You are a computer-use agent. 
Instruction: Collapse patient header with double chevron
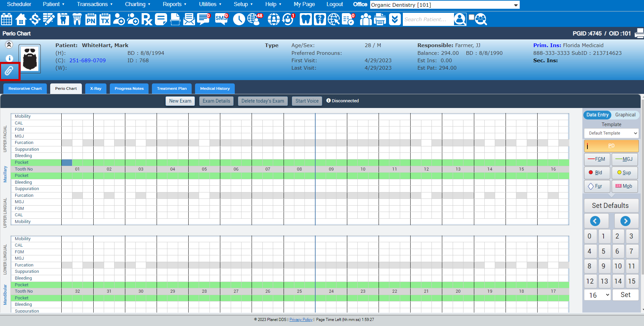tap(9, 44)
